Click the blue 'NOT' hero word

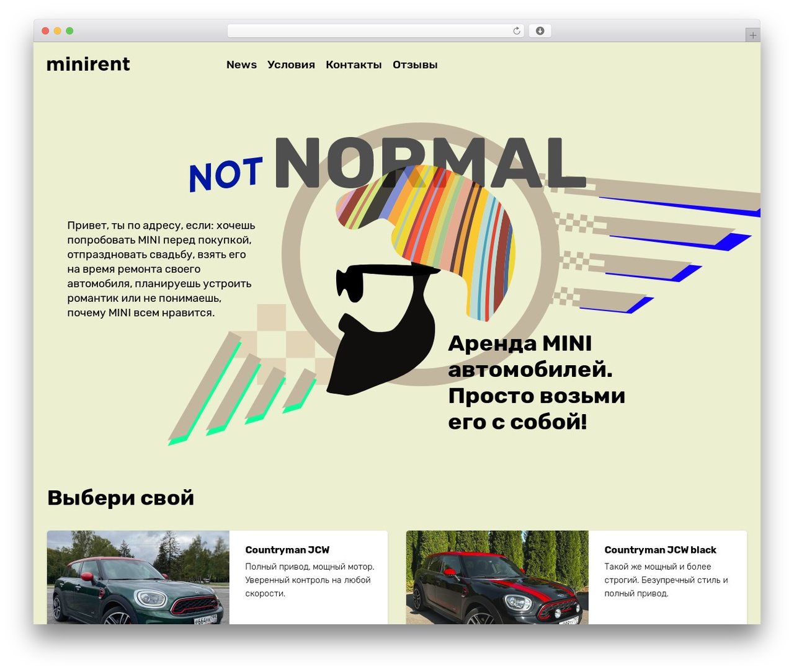click(x=226, y=174)
